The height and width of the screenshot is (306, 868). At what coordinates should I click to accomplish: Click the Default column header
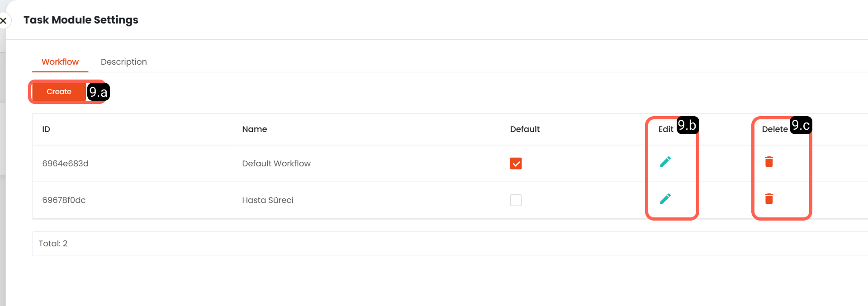point(525,129)
